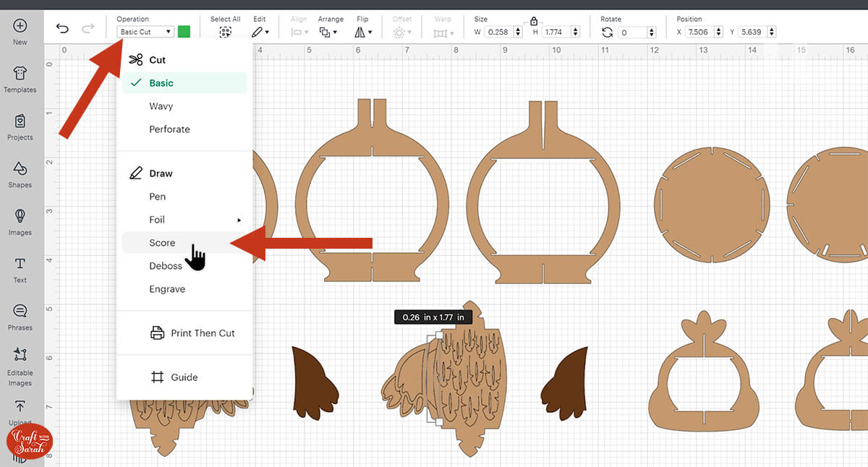Click the green operation color swatch
This screenshot has width=868, height=467.
click(x=184, y=32)
